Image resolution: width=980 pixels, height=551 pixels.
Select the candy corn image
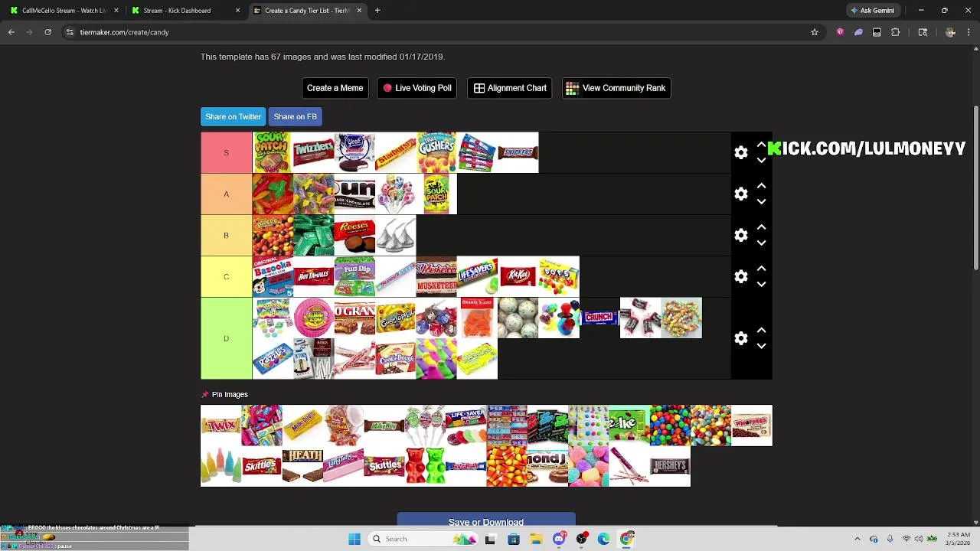507,466
